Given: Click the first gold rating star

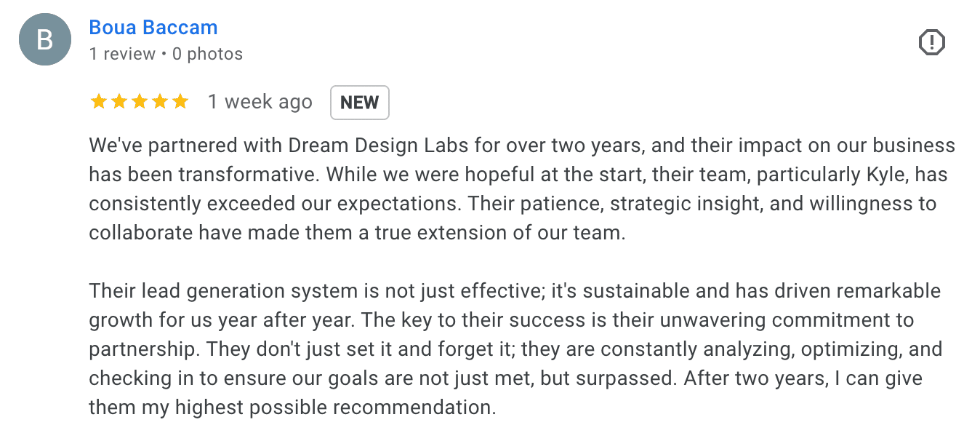Looking at the screenshot, I should pyautogui.click(x=98, y=102).
